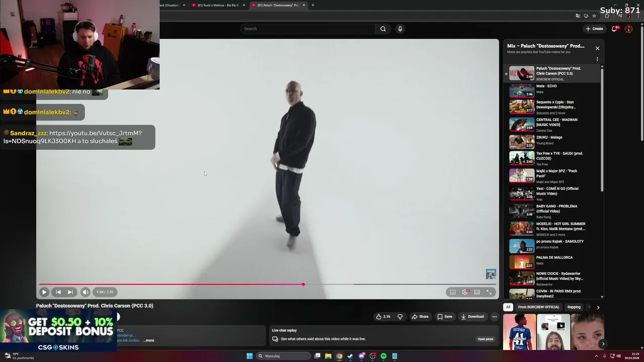Click the red progress bar scrubber

coord(303,285)
